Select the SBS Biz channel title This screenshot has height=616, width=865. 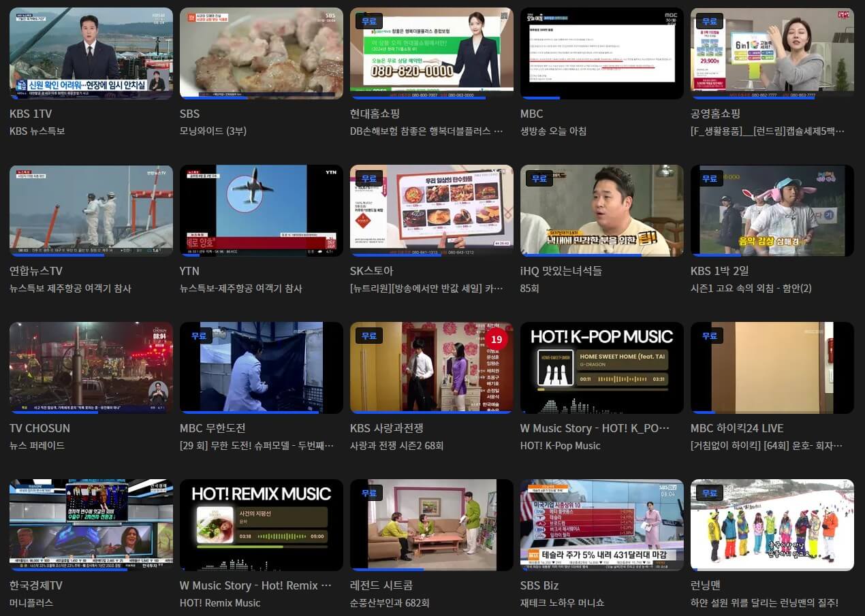pos(539,585)
